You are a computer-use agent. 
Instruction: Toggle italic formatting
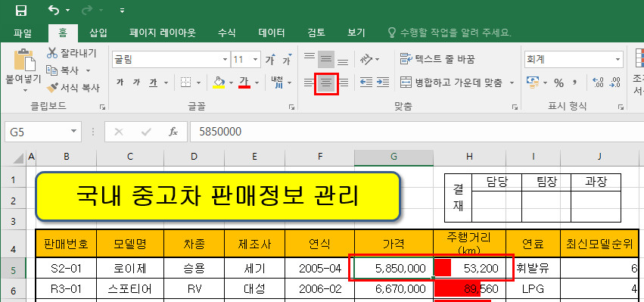click(136, 83)
